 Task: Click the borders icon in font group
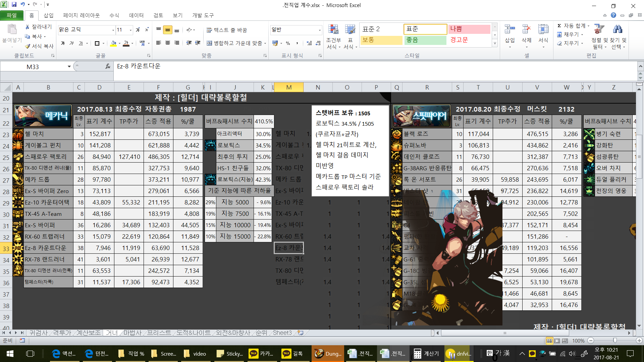click(97, 43)
